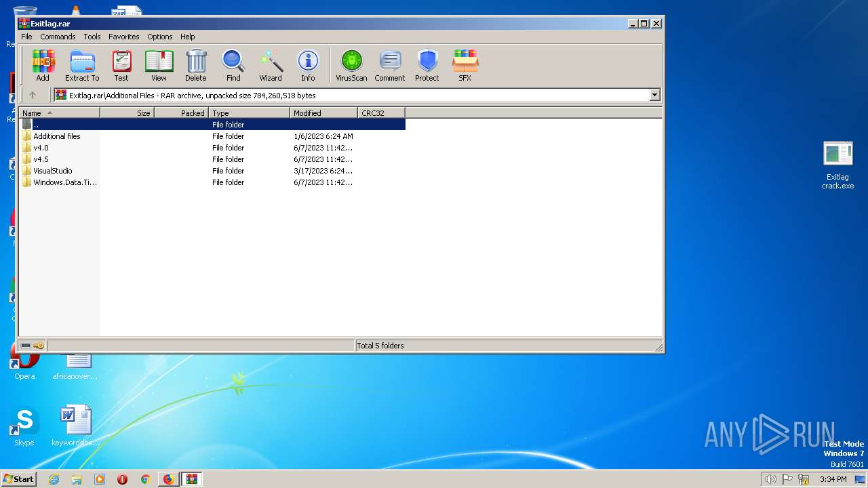Viewport: 868px width, 488px height.
Task: Click the Delete trash icon
Action: (x=196, y=66)
